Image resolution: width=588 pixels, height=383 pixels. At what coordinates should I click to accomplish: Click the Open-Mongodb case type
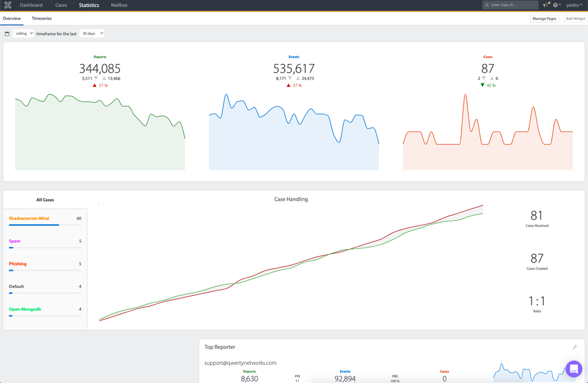tap(25, 309)
